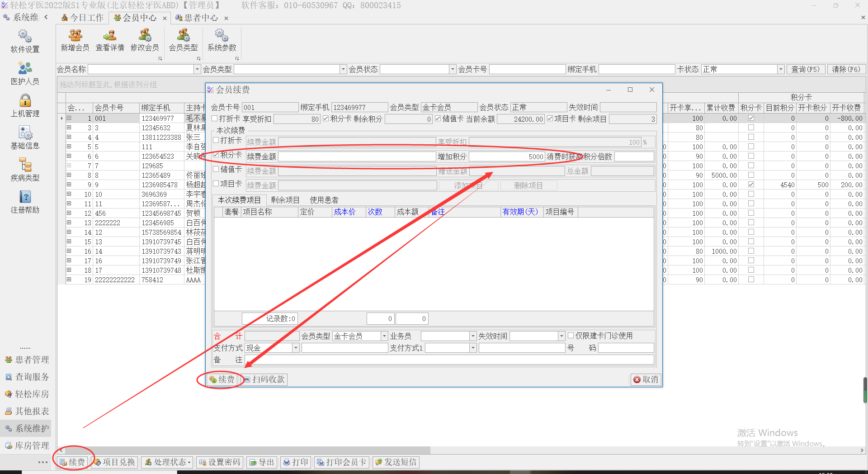
Task: Click 打印会员卡 button
Action: (342, 462)
